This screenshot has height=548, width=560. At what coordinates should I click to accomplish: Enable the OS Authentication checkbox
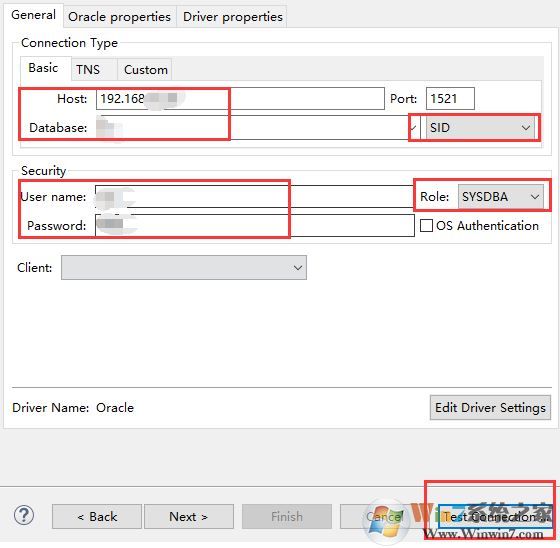(426, 225)
